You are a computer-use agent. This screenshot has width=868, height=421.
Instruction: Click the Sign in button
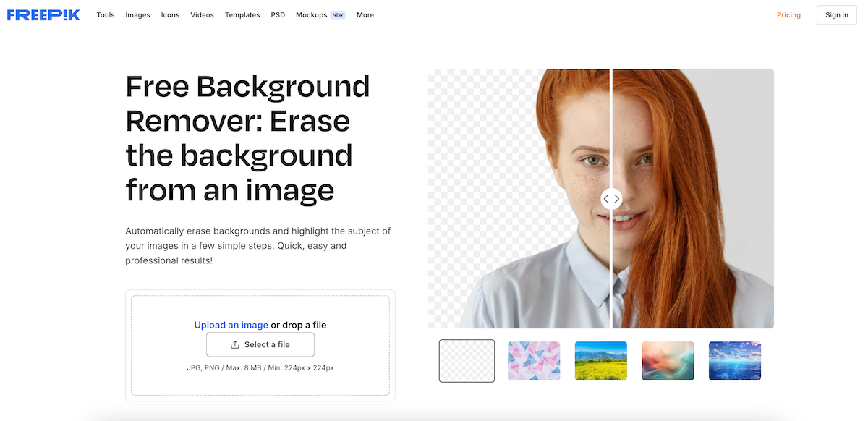tap(836, 14)
